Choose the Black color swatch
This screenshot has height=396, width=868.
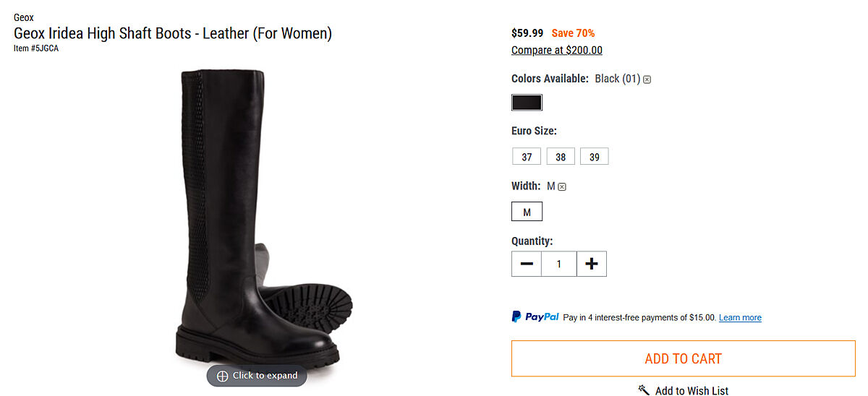[527, 103]
